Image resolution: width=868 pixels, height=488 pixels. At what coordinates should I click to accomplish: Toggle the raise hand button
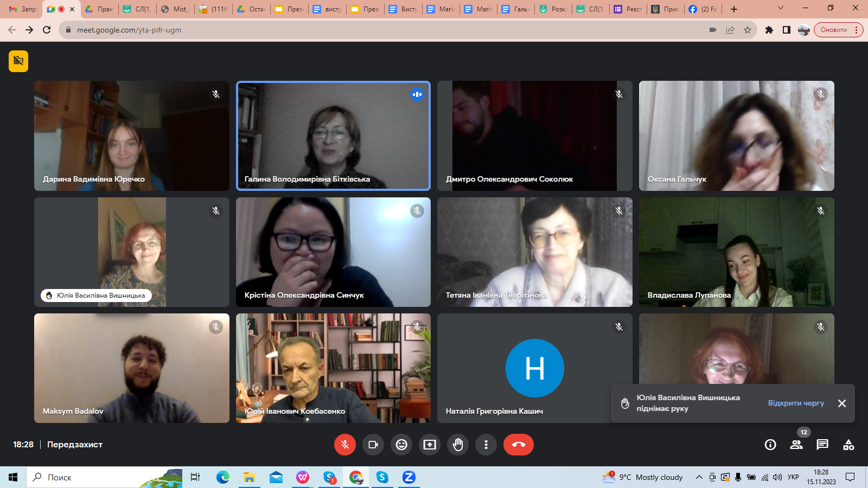[458, 445]
